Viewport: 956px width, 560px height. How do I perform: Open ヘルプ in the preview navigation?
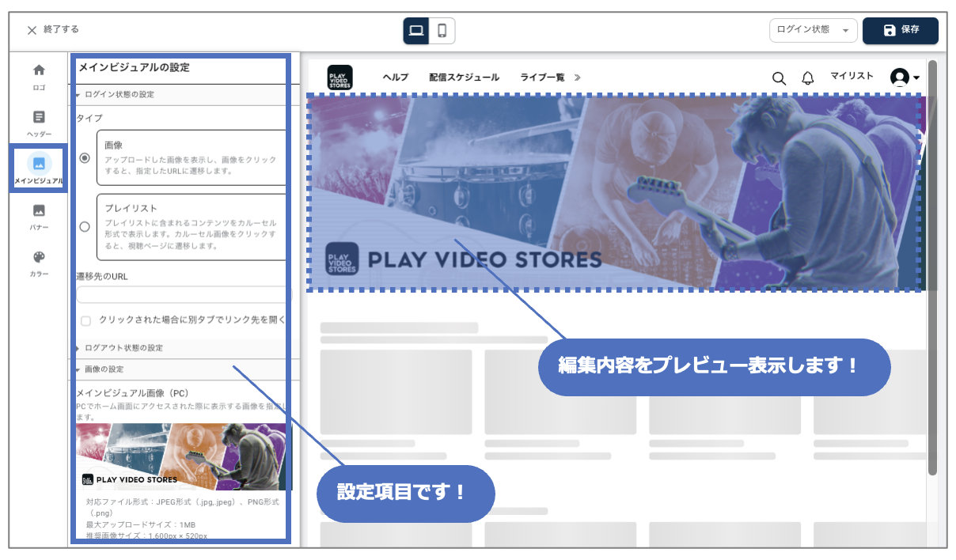click(x=395, y=78)
